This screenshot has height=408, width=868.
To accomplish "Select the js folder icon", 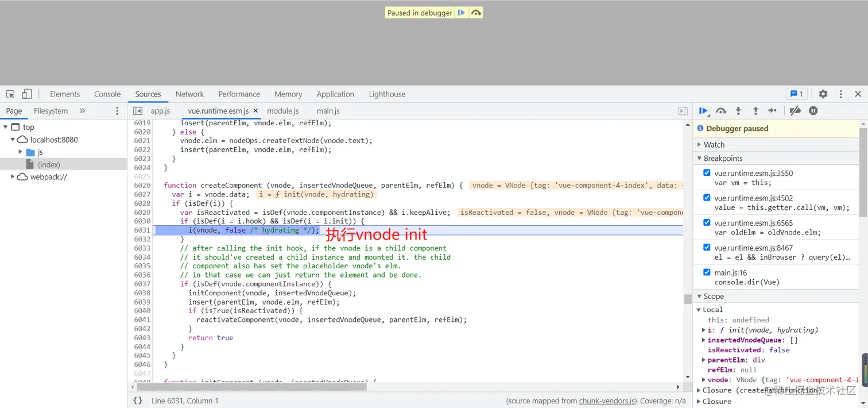I will [30, 152].
